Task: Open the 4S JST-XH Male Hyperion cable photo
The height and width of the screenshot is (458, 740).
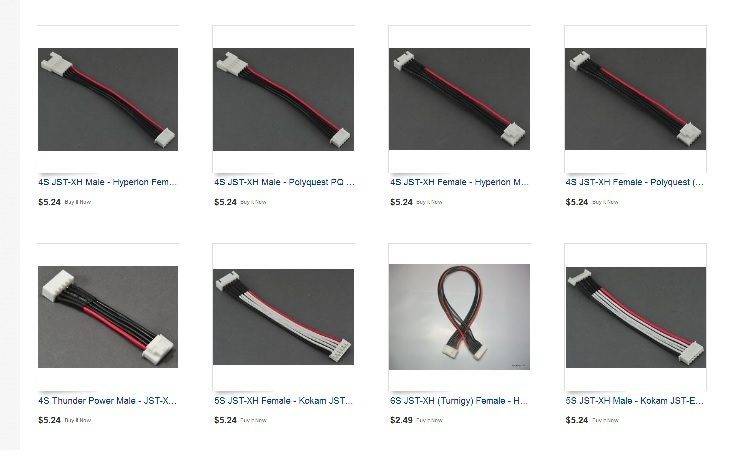Action: [108, 99]
